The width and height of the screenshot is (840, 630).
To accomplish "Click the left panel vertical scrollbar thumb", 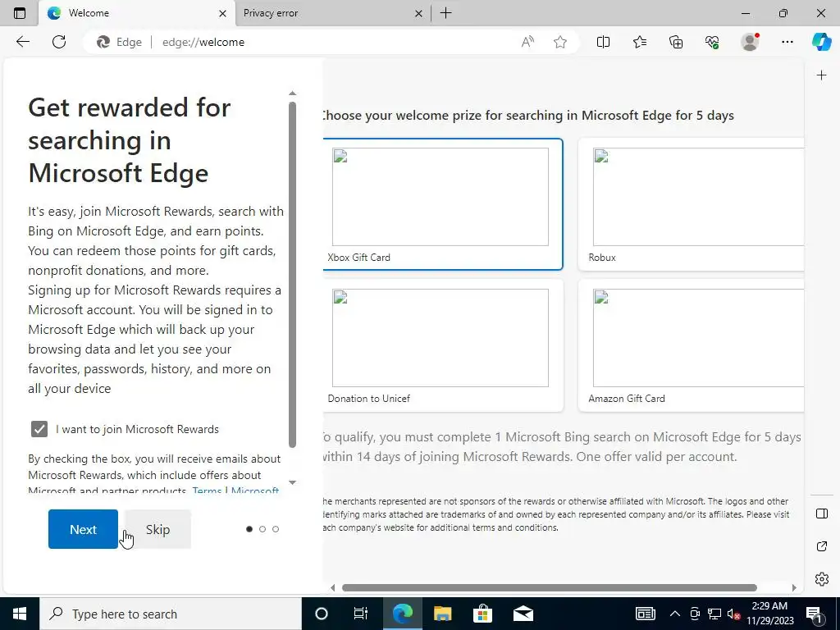I will 293,274.
